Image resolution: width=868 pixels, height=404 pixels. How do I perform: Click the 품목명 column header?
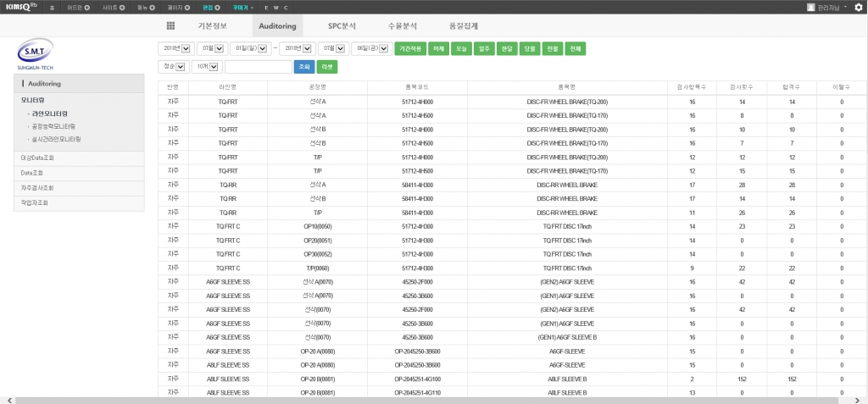(567, 87)
